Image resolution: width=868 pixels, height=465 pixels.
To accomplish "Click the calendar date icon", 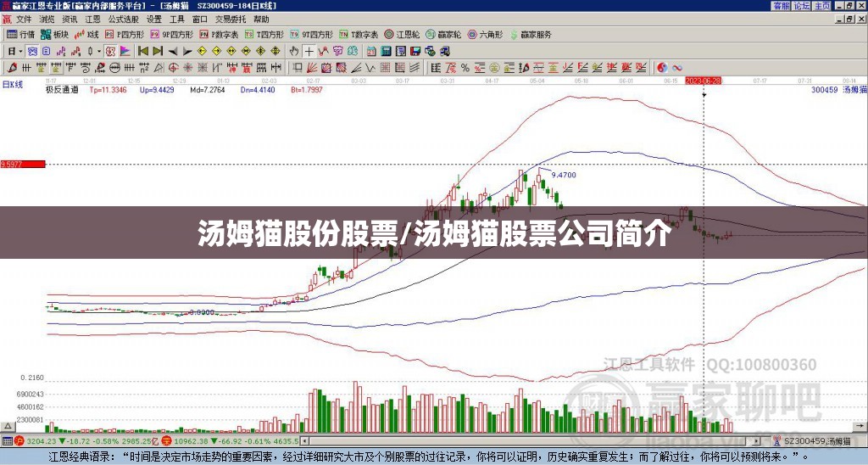I will 371,52.
